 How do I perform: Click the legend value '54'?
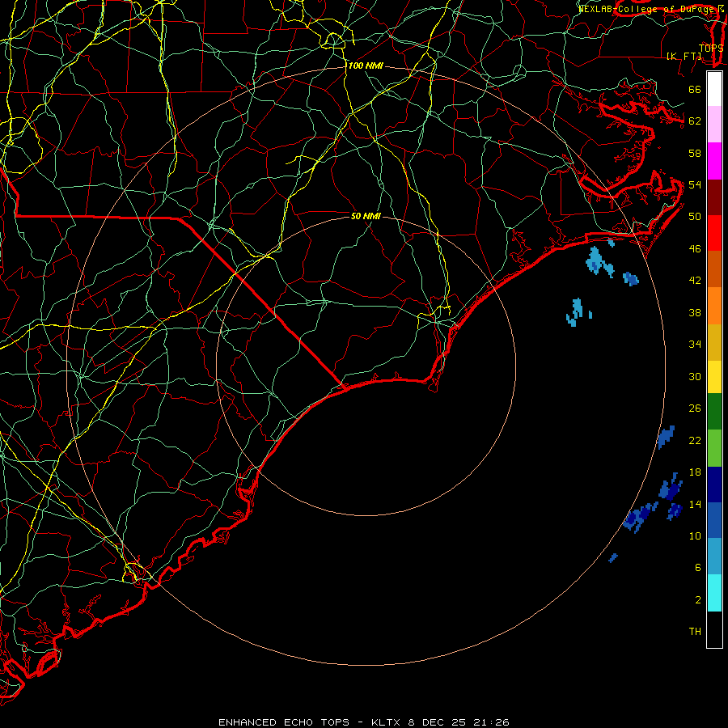click(x=695, y=184)
